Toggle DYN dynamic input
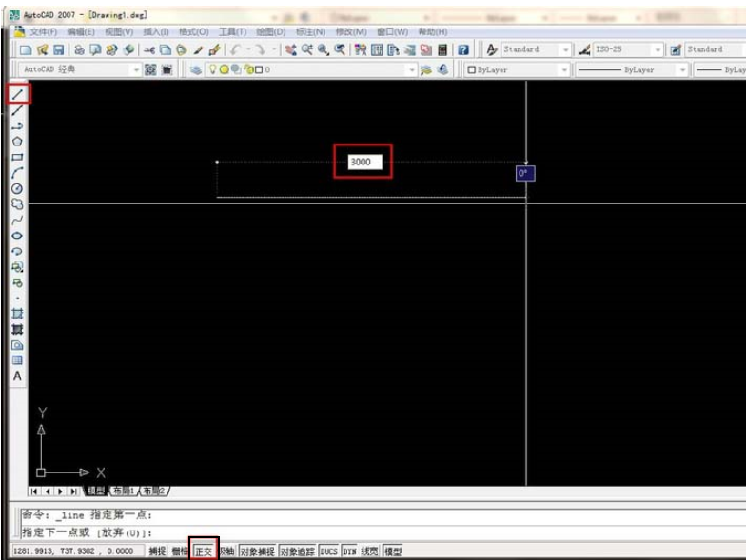The height and width of the screenshot is (560, 746). tap(350, 551)
